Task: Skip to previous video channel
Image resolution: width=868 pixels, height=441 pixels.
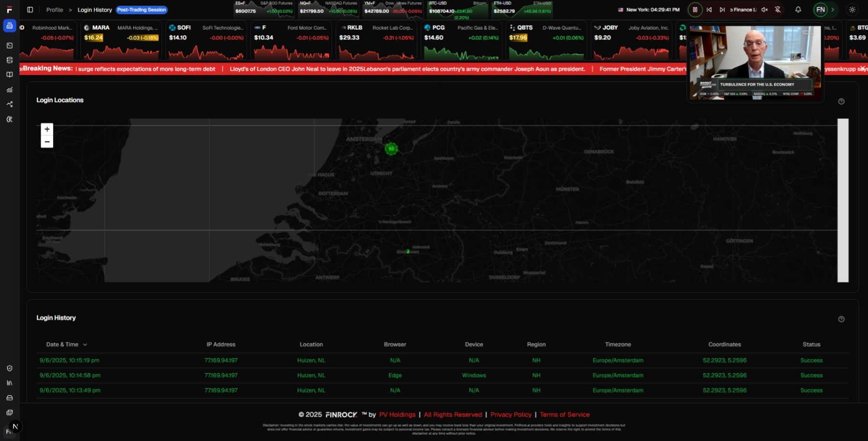Action: [709, 10]
